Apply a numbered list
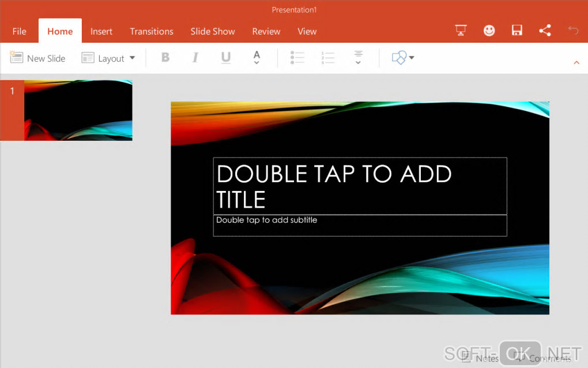The height and width of the screenshot is (368, 588). point(328,58)
